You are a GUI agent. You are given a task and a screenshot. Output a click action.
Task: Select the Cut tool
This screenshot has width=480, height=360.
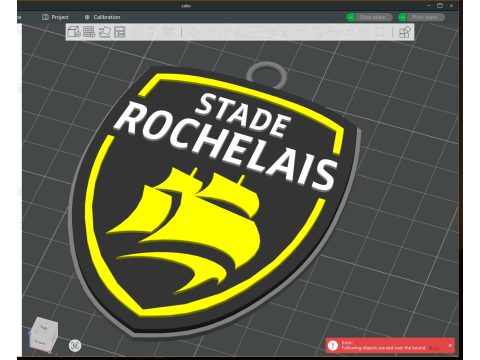coord(255,32)
